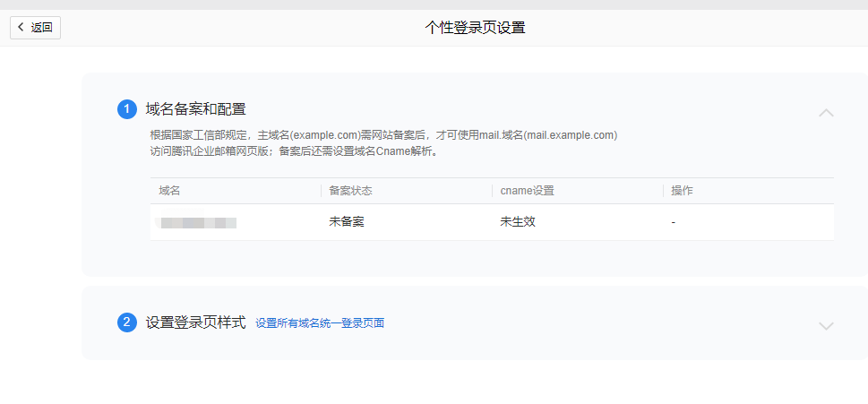Click the blue step 1 number circle
The height and width of the screenshot is (404, 868).
127,109
